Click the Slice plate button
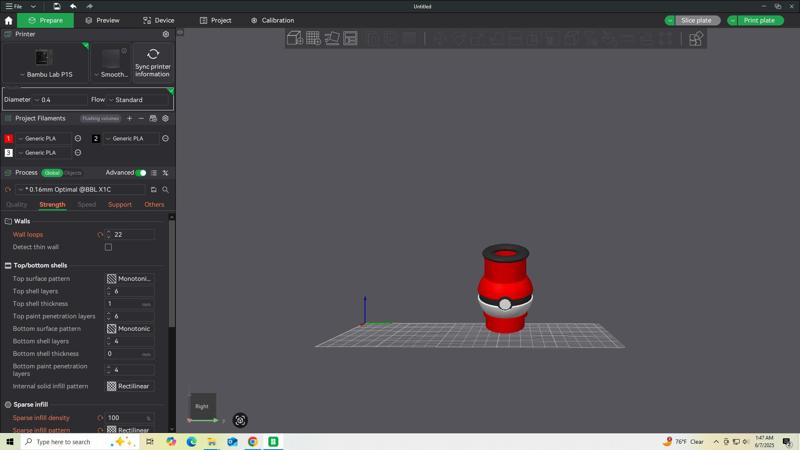The image size is (800, 450). coord(696,20)
